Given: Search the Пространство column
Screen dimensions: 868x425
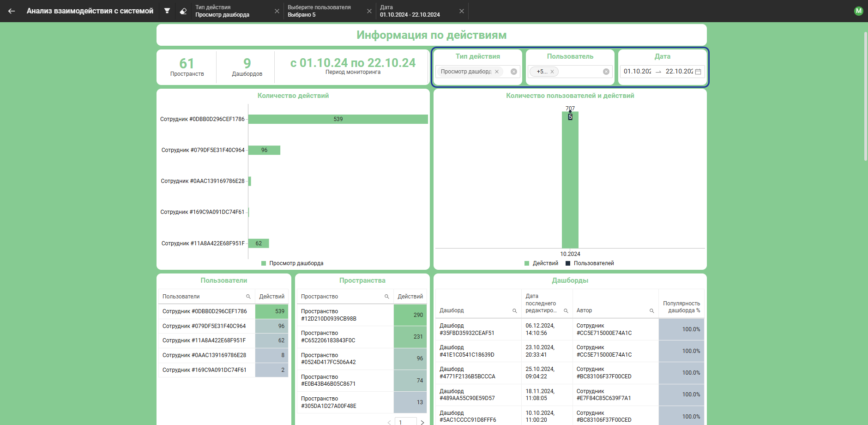Looking at the screenshot, I should pyautogui.click(x=387, y=297).
